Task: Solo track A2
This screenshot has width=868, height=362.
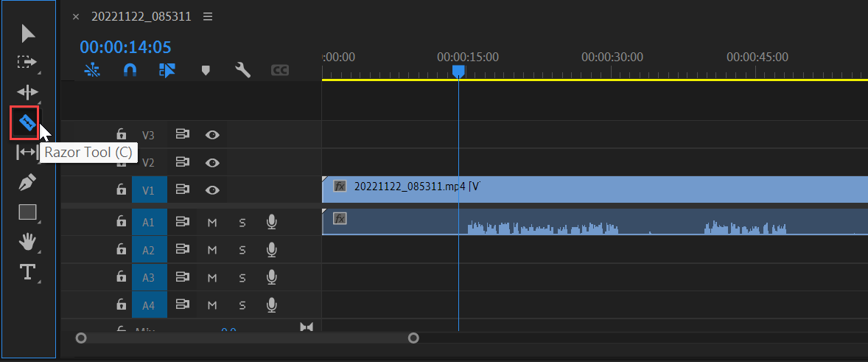Action: pos(242,250)
